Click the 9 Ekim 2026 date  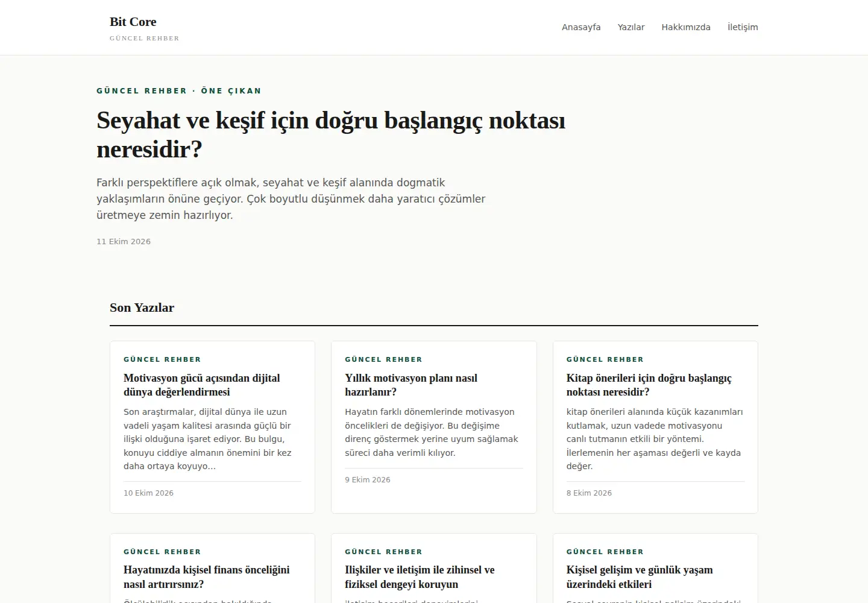[368, 480]
